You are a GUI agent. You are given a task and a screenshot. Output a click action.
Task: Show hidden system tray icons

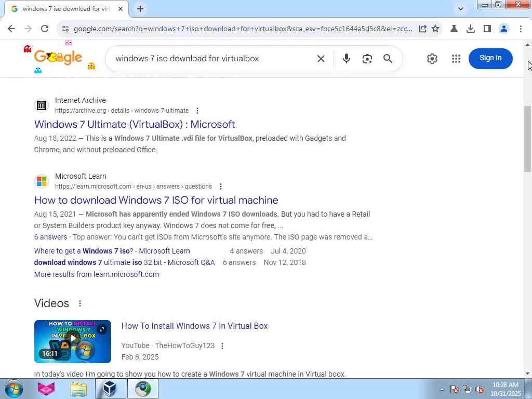point(442,390)
